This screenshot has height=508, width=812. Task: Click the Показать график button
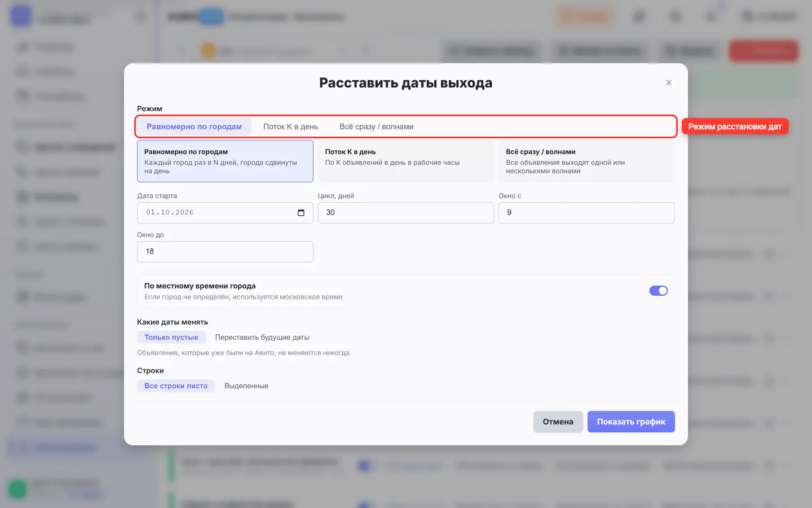631,422
